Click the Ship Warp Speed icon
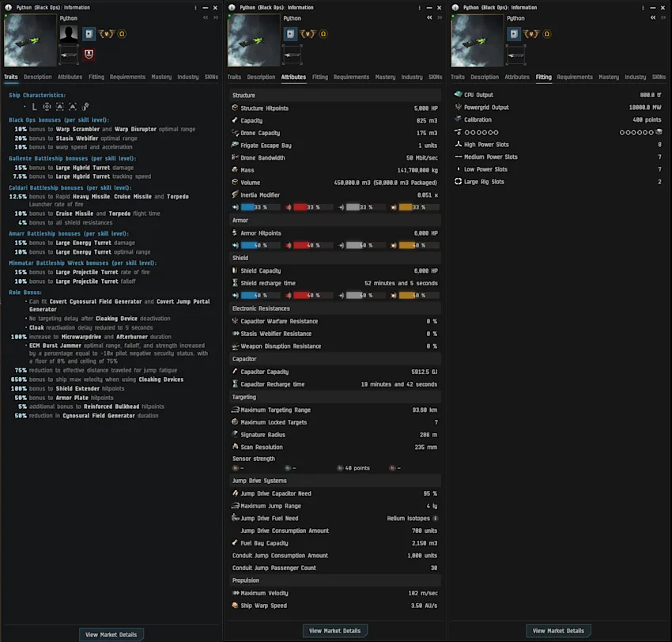Image resolution: width=672 pixels, height=642 pixels. point(235,605)
